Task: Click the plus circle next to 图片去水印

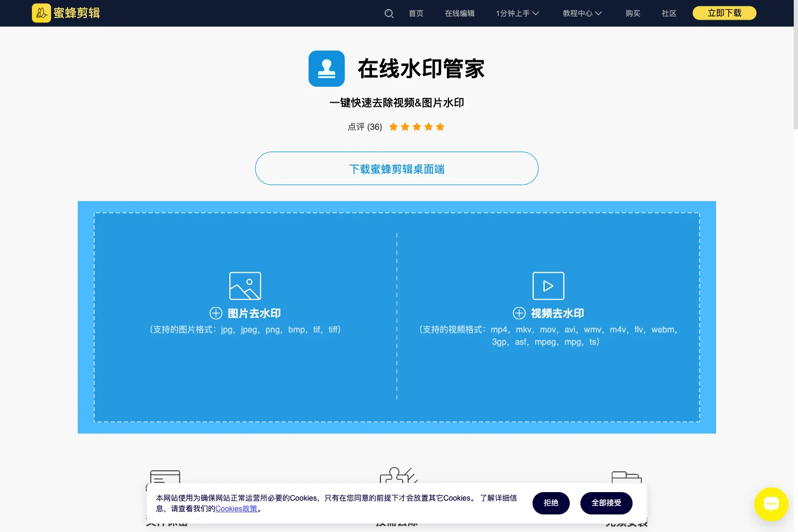Action: (216, 313)
